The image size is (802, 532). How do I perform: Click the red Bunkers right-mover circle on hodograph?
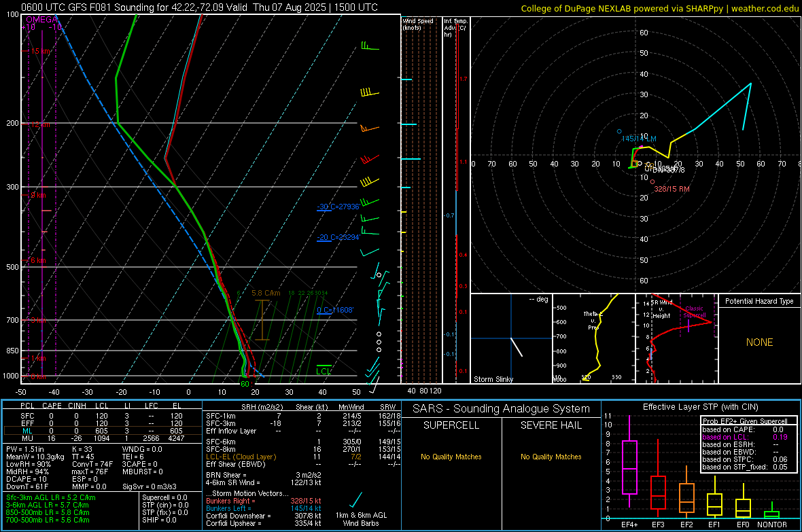click(x=652, y=181)
